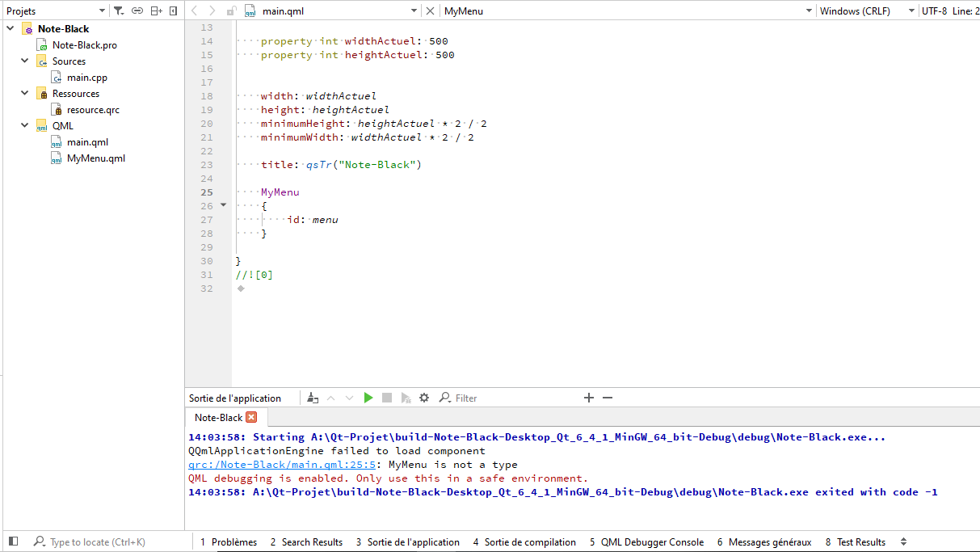The image size is (980, 552).
Task: Click the MyMenu type on line 25
Action: click(x=280, y=192)
